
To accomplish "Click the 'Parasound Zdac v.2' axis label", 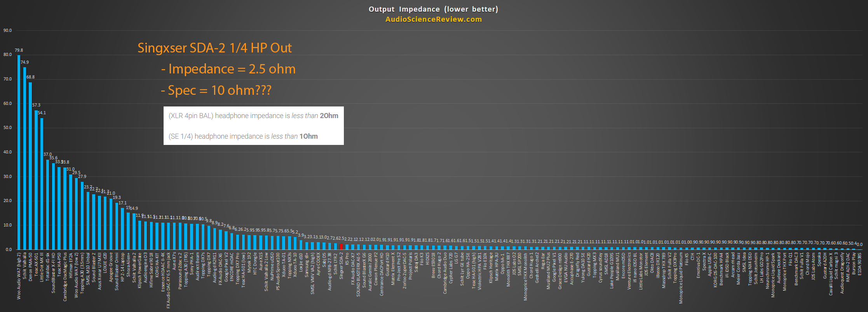I will (180, 271).
